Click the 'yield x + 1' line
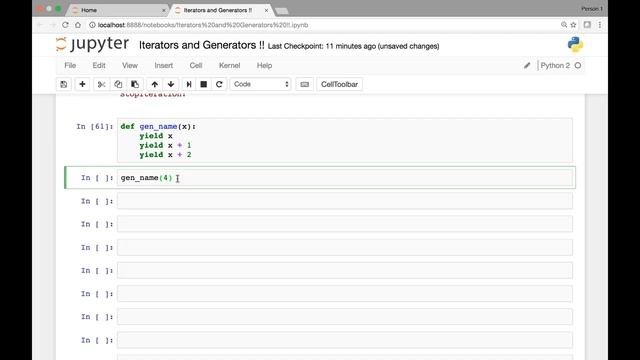This screenshot has height=360, width=640. pos(165,145)
